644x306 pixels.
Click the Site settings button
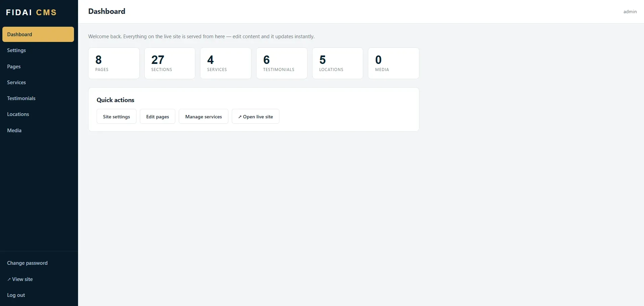click(117, 117)
